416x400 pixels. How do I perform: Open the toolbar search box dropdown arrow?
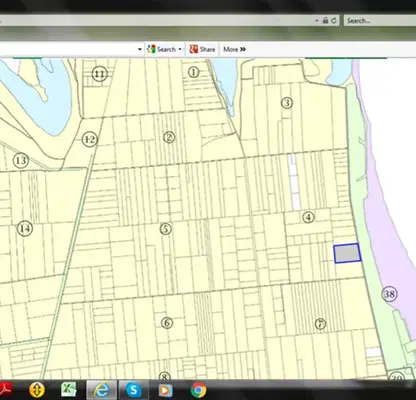pyautogui.click(x=140, y=50)
